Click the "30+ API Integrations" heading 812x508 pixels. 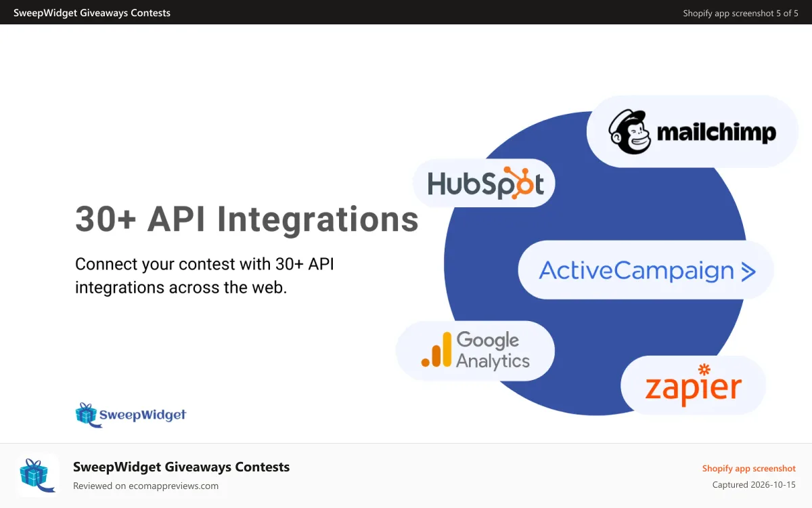(x=246, y=219)
